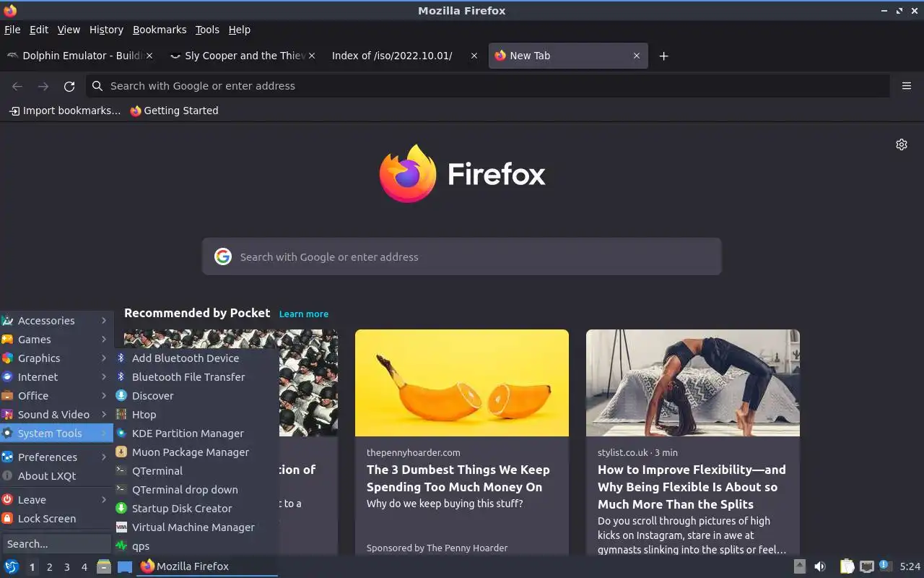Close the New Tab tab
The height and width of the screenshot is (578, 924).
pos(636,56)
